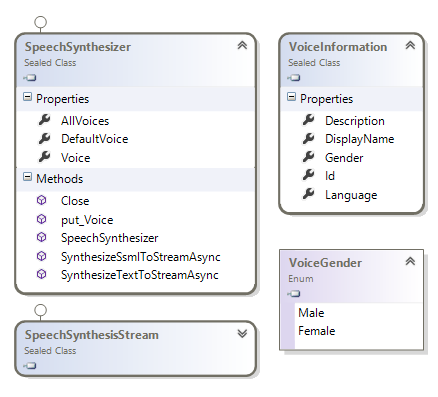Click the wrench icon beside AllVoices
This screenshot has width=438, height=397.
coord(44,120)
